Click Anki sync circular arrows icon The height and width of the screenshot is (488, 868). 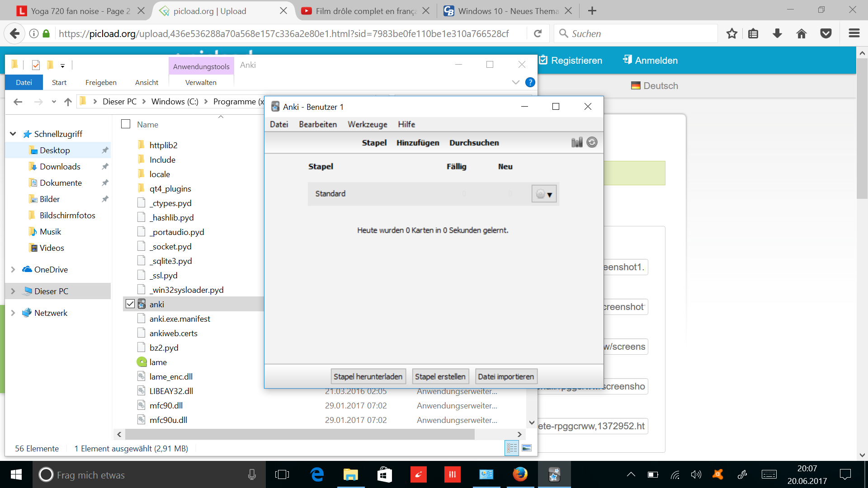[592, 143]
